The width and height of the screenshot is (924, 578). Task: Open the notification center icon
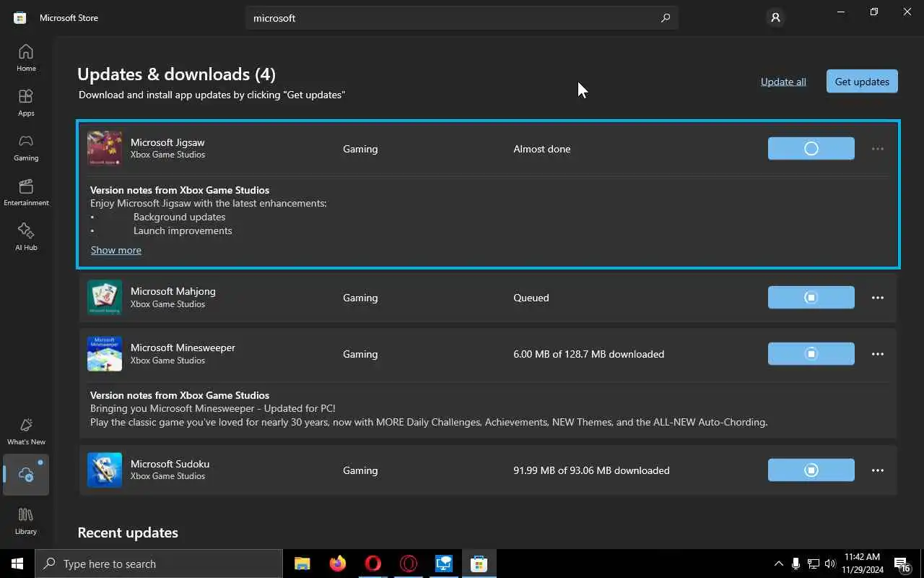pos(902,564)
